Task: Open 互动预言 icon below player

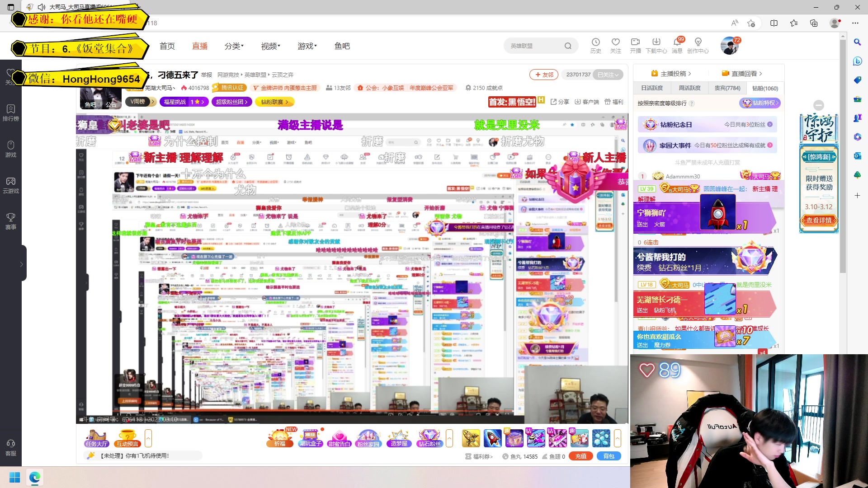Action: pos(127,438)
